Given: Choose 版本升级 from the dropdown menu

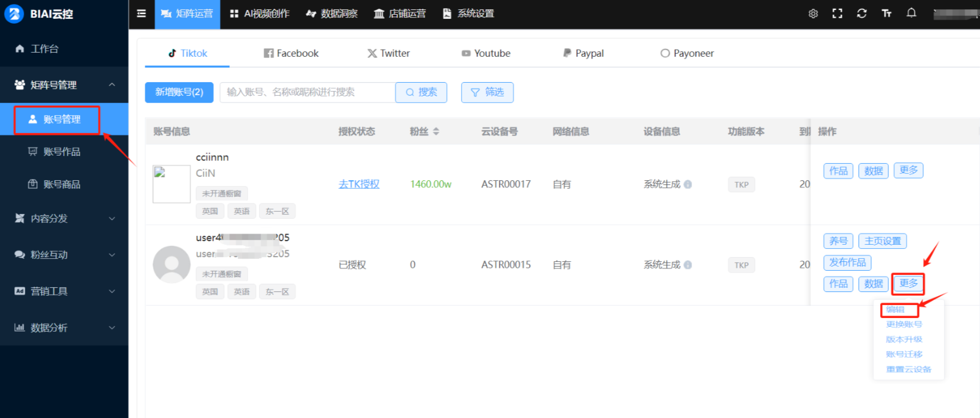Looking at the screenshot, I should coord(904,339).
